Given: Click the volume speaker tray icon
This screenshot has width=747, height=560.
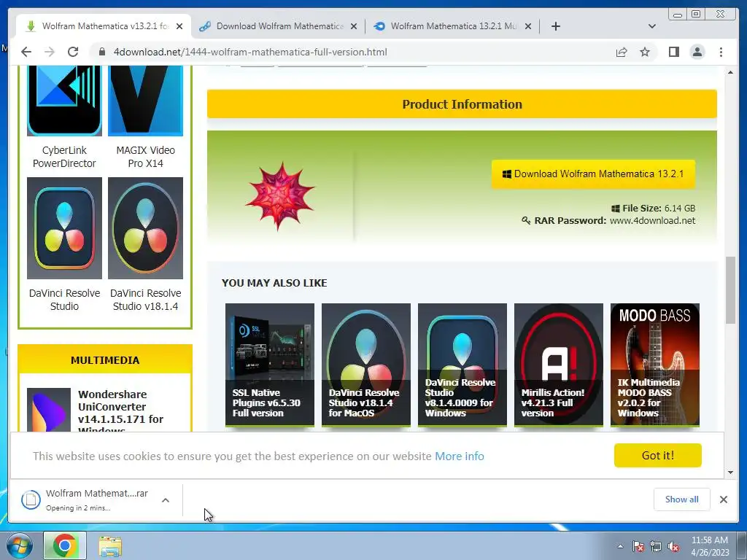Looking at the screenshot, I should pos(673,546).
